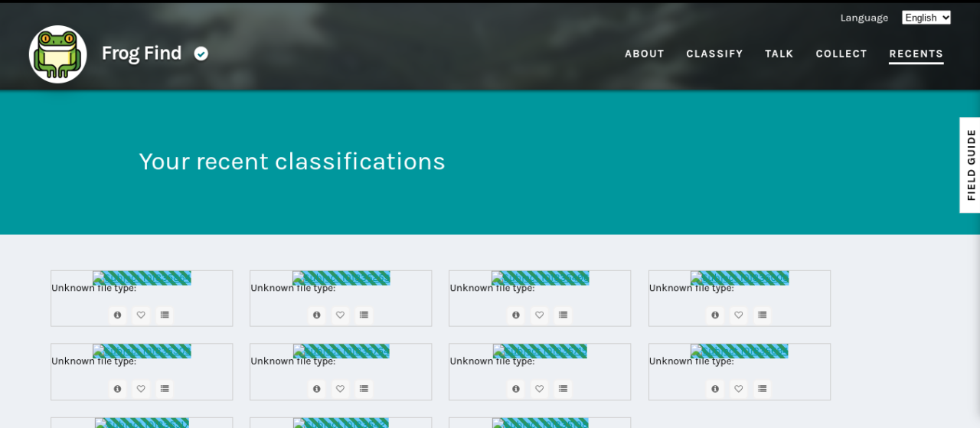Collect the third card in top row
Image resolution: width=980 pixels, height=428 pixels.
click(x=563, y=315)
